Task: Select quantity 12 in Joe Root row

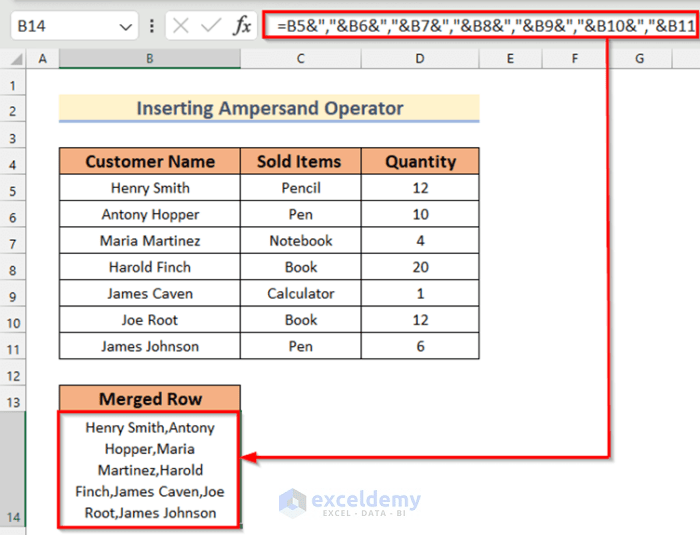Action: pos(420,319)
